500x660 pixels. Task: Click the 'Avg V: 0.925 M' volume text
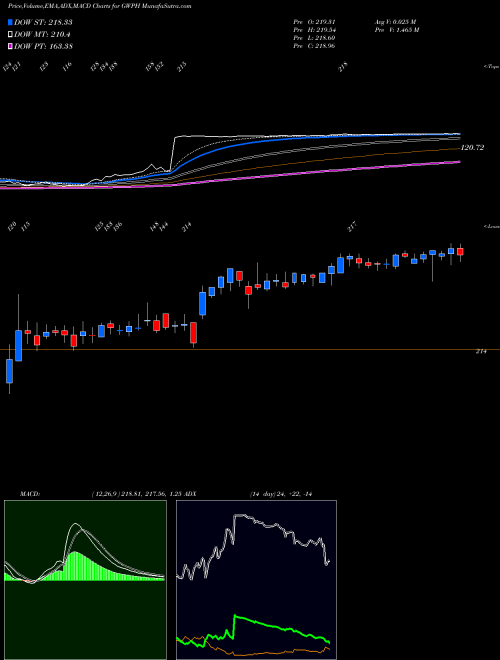tap(395, 22)
